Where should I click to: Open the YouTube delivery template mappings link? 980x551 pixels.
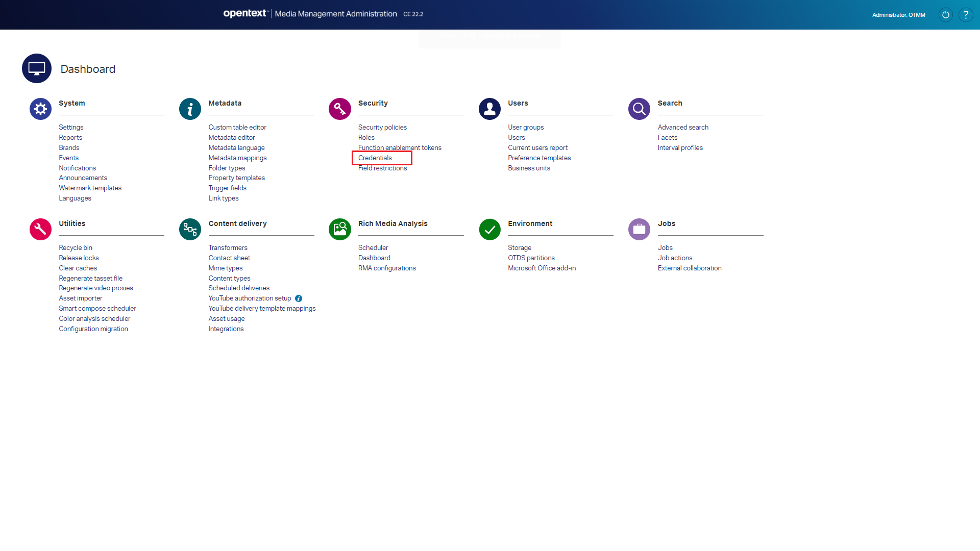(262, 308)
